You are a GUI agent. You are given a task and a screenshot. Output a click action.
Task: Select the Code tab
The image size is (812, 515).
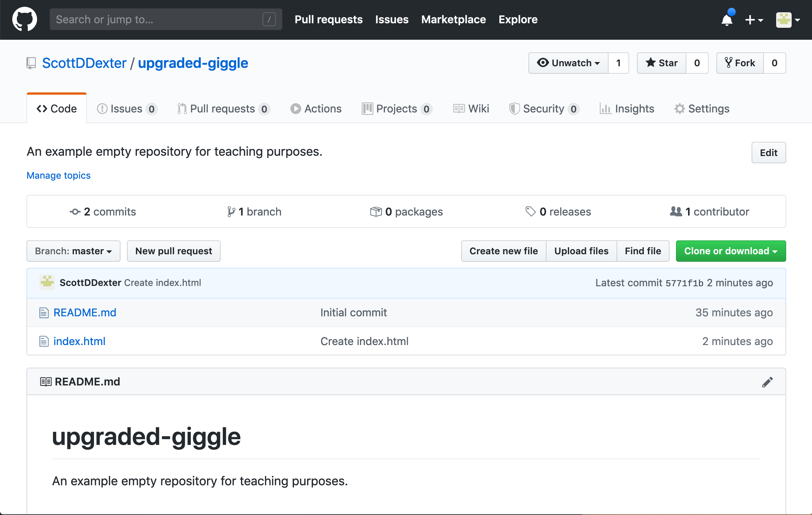coord(57,109)
